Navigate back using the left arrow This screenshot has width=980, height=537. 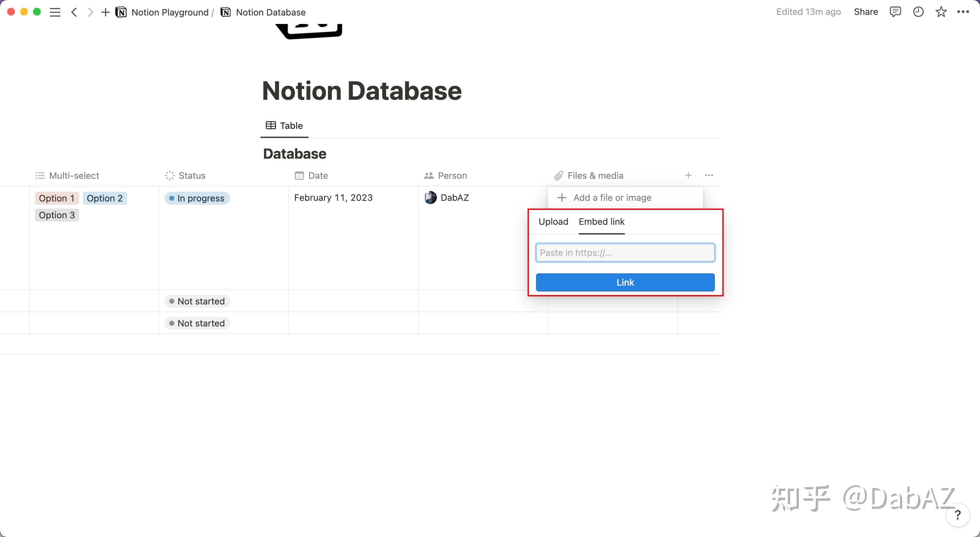74,12
